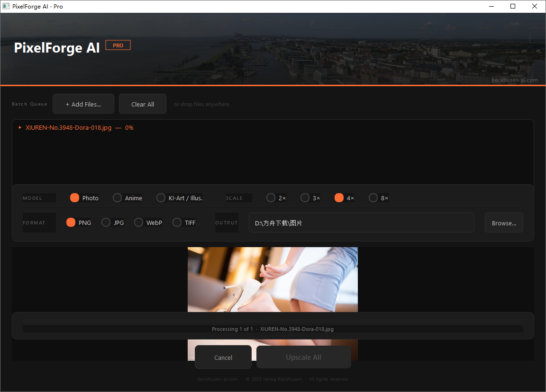Set the scale to 4×

click(x=345, y=198)
